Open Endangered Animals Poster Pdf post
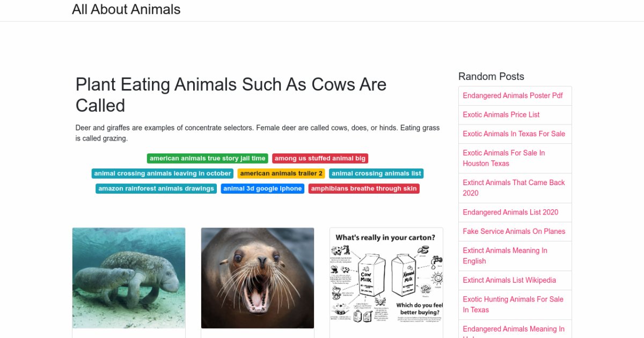This screenshot has height=338, width=644. click(x=513, y=95)
